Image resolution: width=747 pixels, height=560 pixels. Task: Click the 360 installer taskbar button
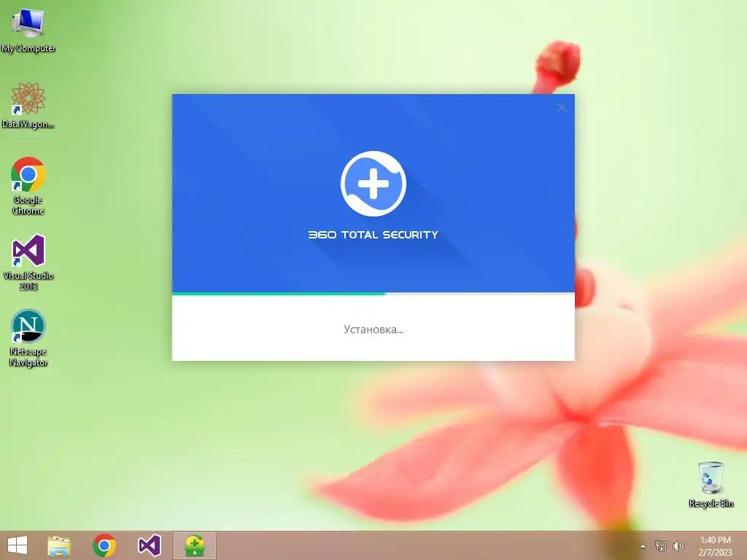point(194,545)
